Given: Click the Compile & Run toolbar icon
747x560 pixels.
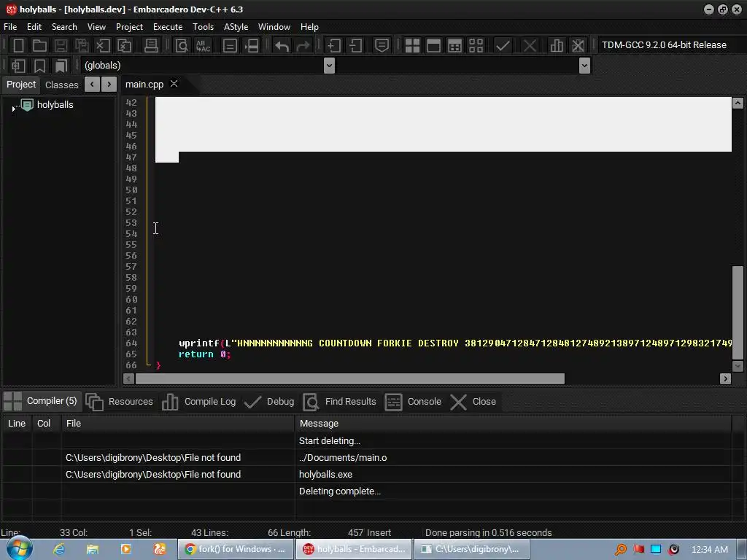Looking at the screenshot, I should click(x=454, y=46).
